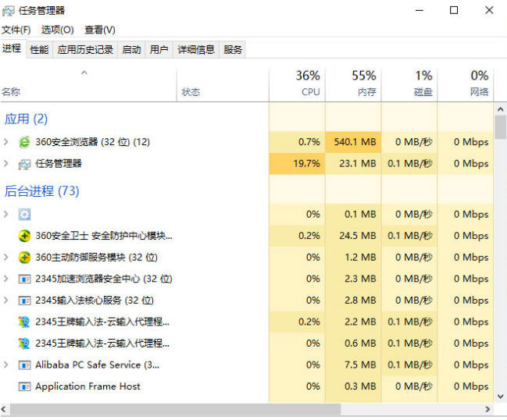This screenshot has width=507, height=420.
Task: Expand Alibaba PC Safe Service row
Action: [5, 365]
